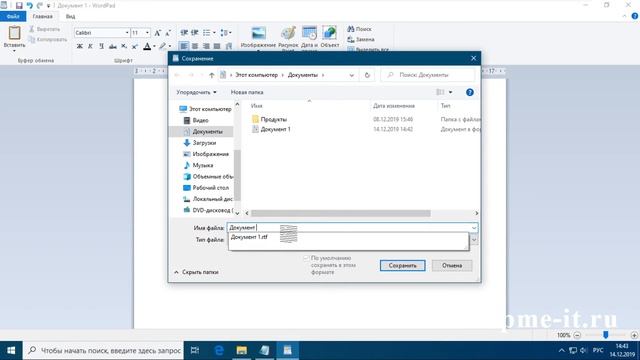Expand the address bar path history dropdown
The image size is (640, 360).
pyautogui.click(x=351, y=75)
